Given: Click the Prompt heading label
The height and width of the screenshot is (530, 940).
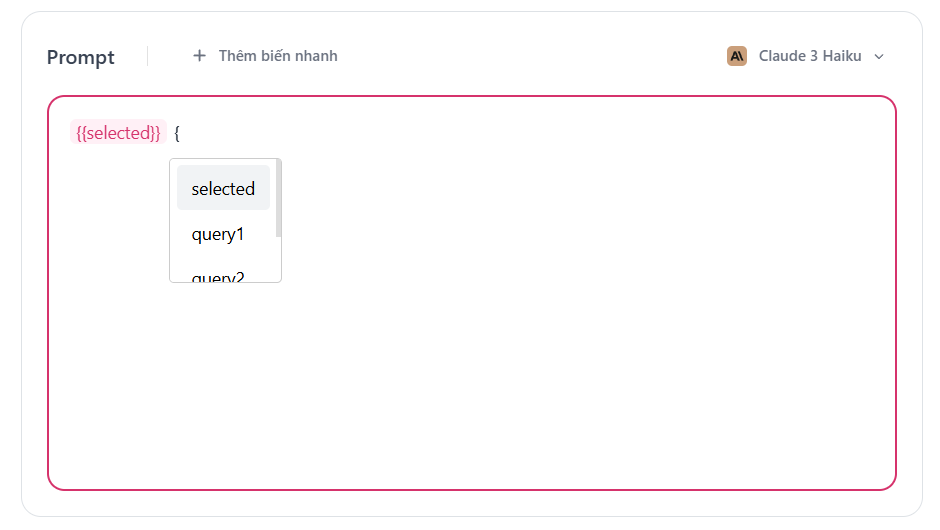Looking at the screenshot, I should 81,57.
